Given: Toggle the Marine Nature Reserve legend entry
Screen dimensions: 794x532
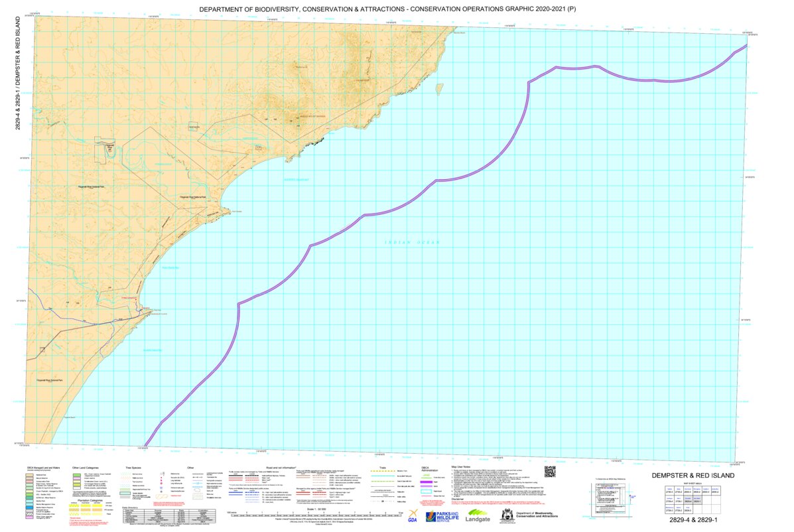Looking at the screenshot, I should point(29,509).
